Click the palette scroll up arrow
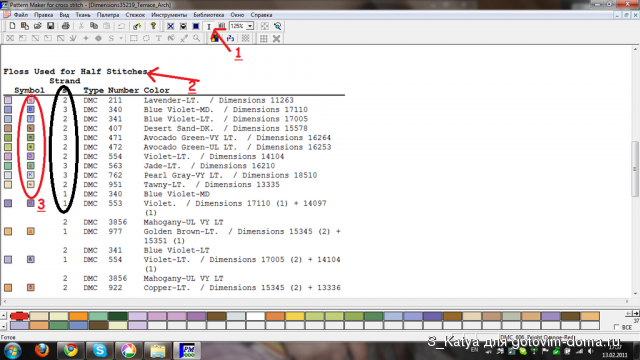 click(x=4, y=316)
